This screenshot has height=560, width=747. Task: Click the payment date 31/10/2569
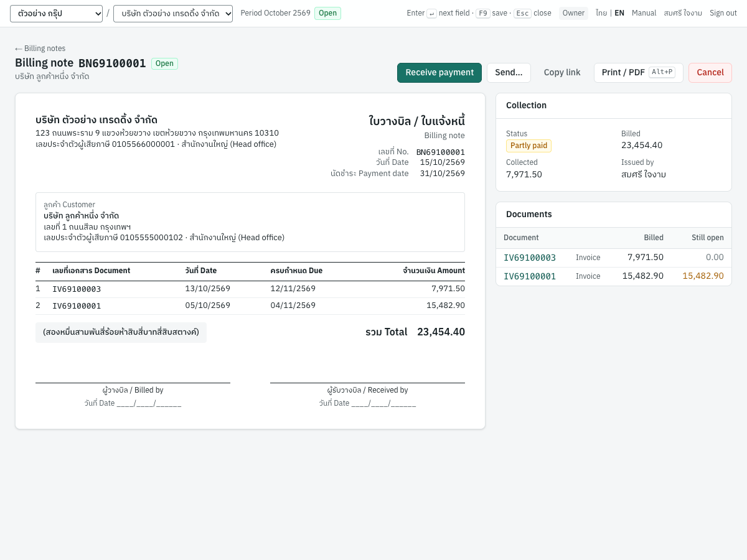(x=442, y=174)
